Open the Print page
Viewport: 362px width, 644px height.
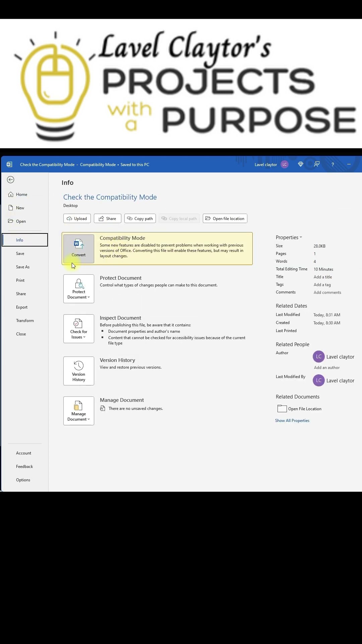coord(25,280)
